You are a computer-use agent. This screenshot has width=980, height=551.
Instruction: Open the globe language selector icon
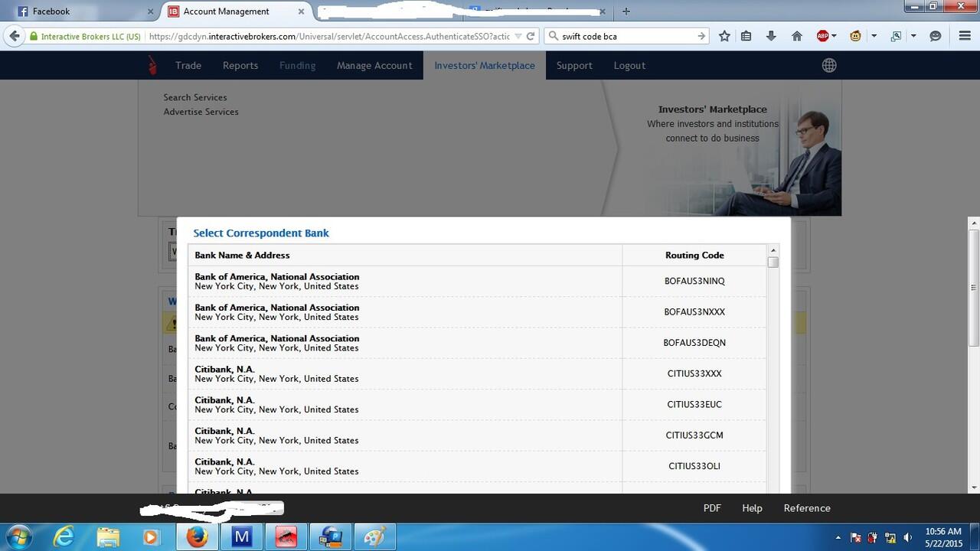click(x=828, y=65)
